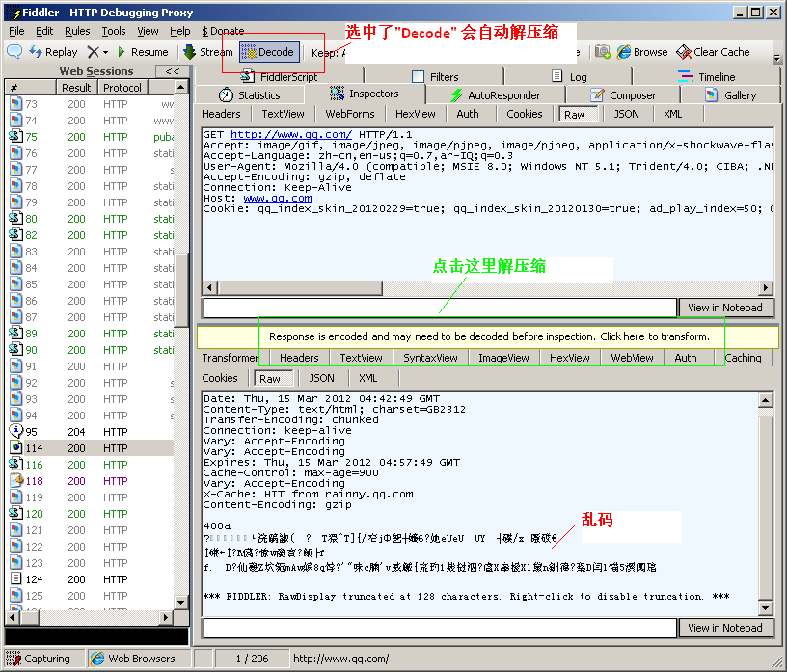The height and width of the screenshot is (672, 787).
Task: Click the Resume arrow icon
Action: pos(121,52)
